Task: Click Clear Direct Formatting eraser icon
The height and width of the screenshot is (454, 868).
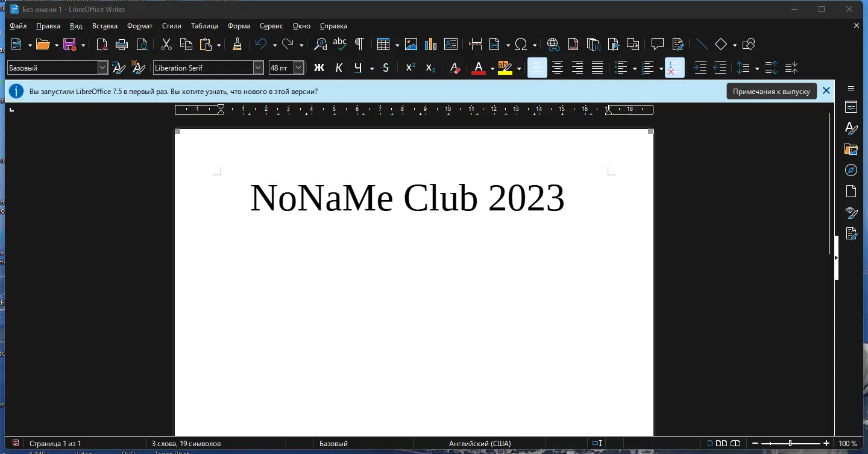Action: click(455, 68)
